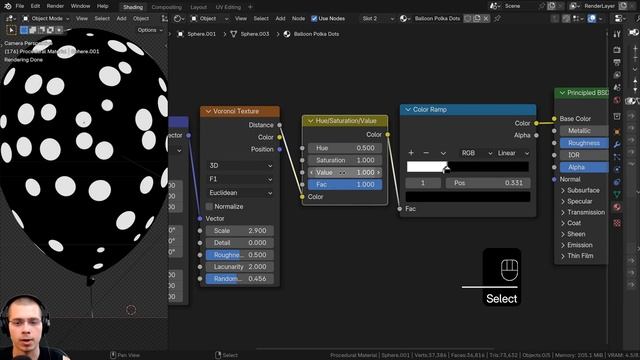Switch to the Compositing workspace tab
The image size is (640, 360).
(x=167, y=7)
